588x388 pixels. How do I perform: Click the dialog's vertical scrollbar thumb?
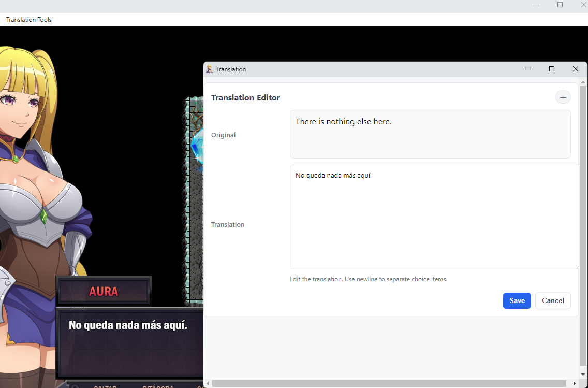point(583,225)
